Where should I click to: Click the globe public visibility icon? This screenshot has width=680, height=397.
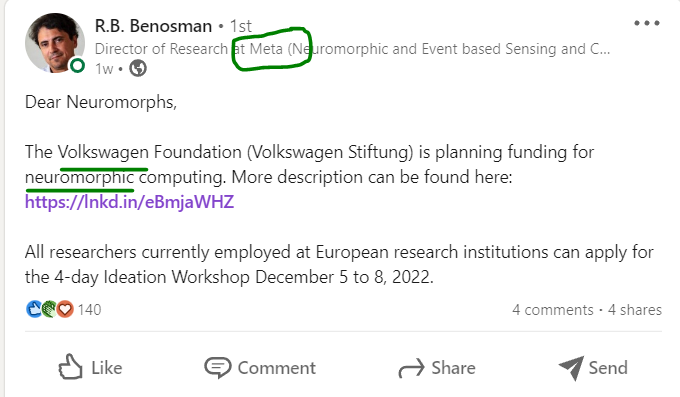coord(138,68)
